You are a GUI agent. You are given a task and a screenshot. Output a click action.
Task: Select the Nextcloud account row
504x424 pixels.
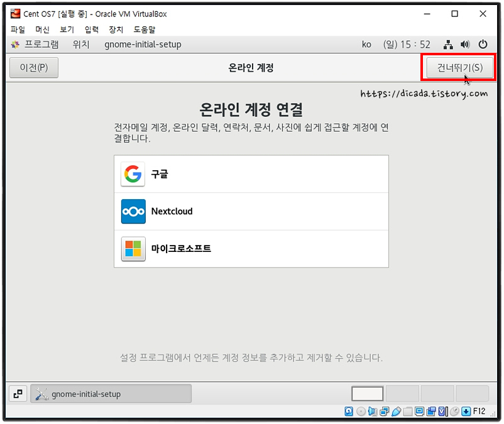point(251,211)
